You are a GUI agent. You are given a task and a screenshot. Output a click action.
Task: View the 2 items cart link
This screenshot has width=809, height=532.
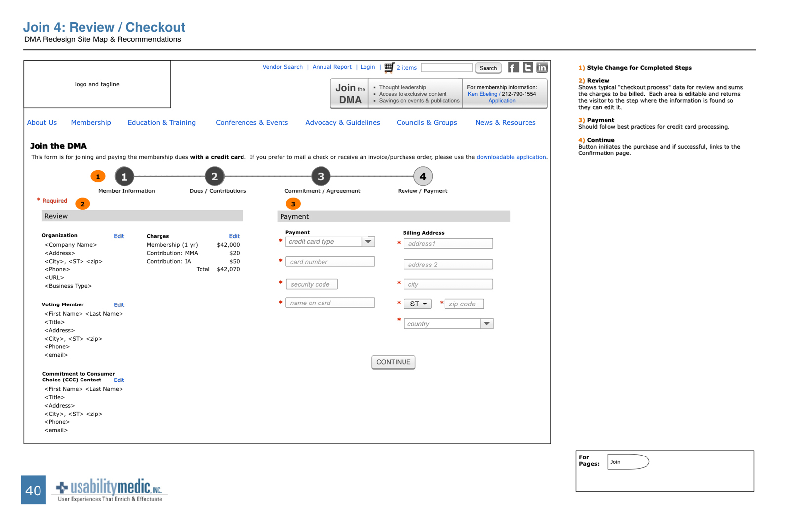pos(406,68)
